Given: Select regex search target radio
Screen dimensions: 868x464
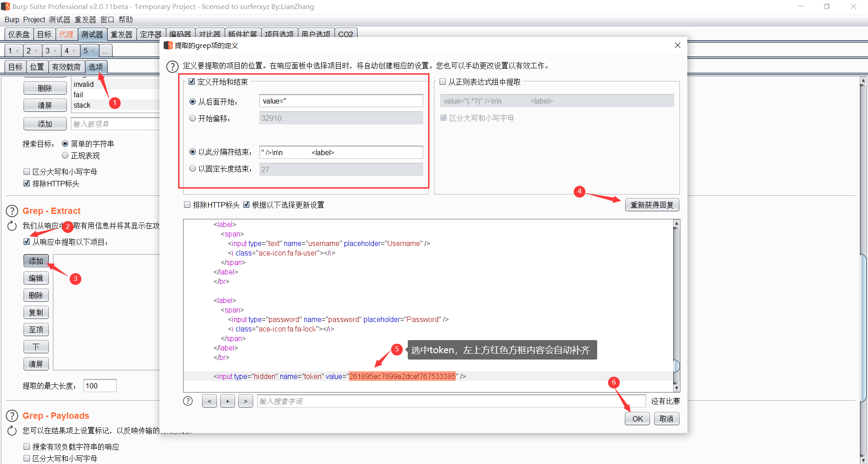Looking at the screenshot, I should [65, 156].
